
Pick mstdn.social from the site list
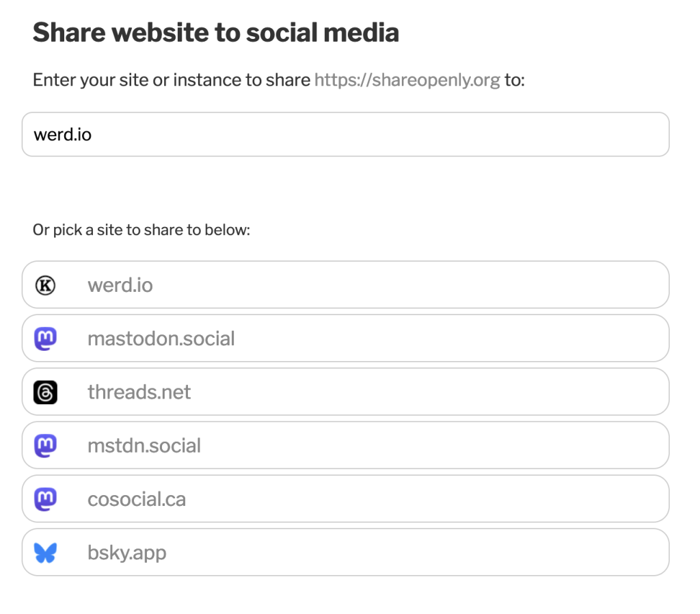[345, 445]
